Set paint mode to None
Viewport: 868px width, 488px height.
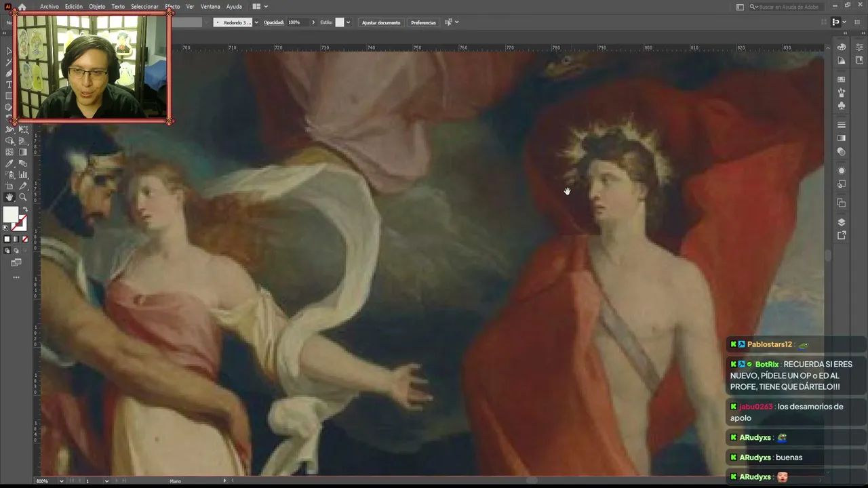25,239
